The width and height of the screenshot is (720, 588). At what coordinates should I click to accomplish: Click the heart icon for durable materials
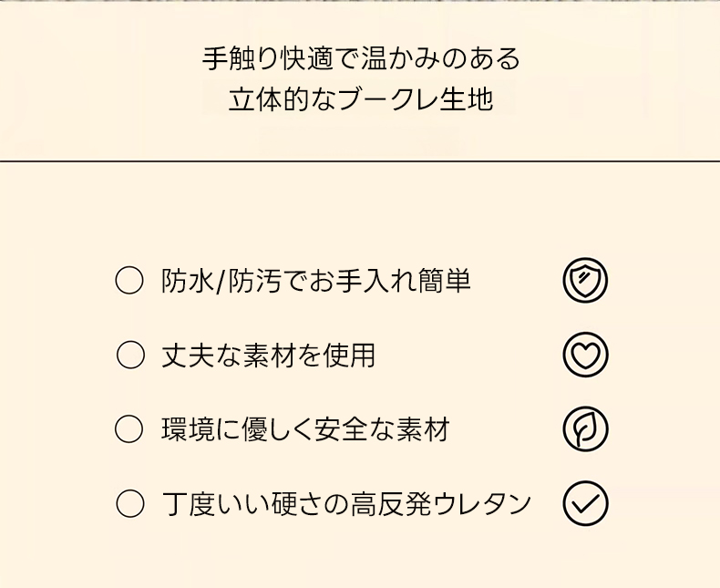(585, 356)
